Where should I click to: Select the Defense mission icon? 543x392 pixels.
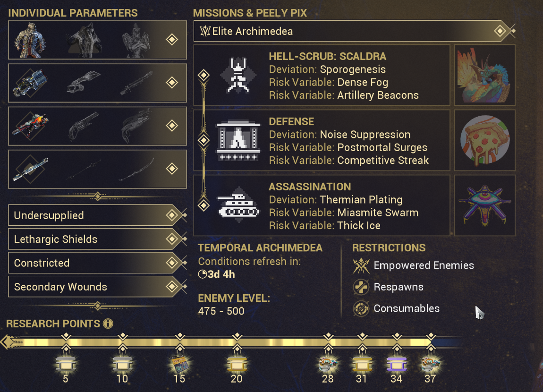[238, 140]
